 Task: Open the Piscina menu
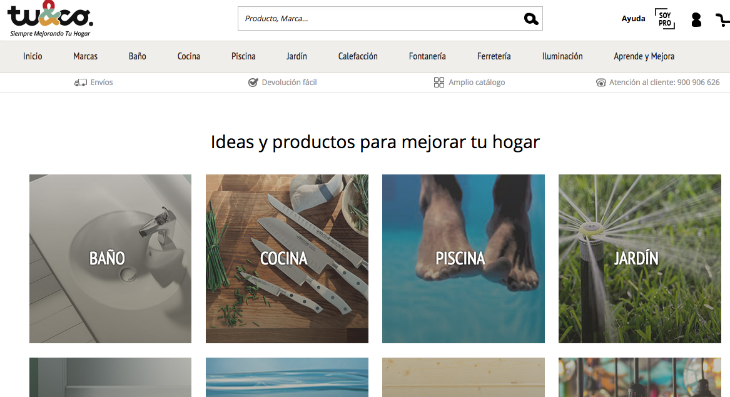(243, 56)
